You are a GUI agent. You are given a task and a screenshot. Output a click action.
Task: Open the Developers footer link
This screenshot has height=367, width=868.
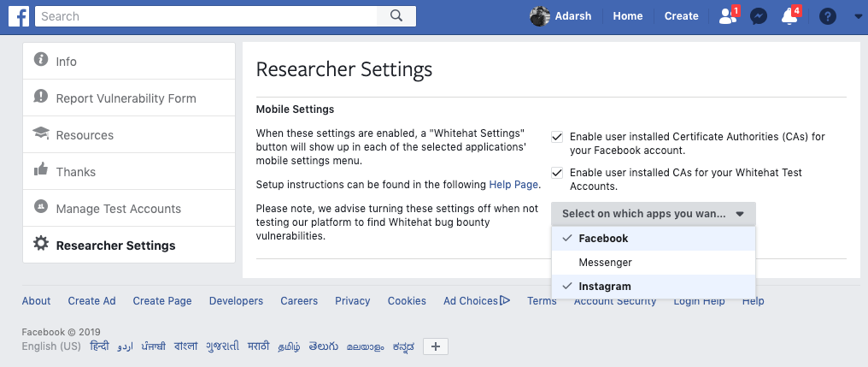236,301
